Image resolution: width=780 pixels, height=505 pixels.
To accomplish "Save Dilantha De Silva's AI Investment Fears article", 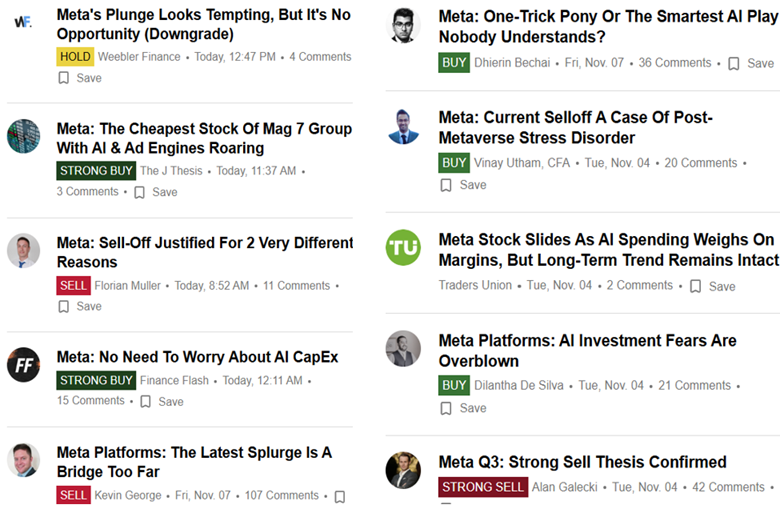I will point(463,408).
